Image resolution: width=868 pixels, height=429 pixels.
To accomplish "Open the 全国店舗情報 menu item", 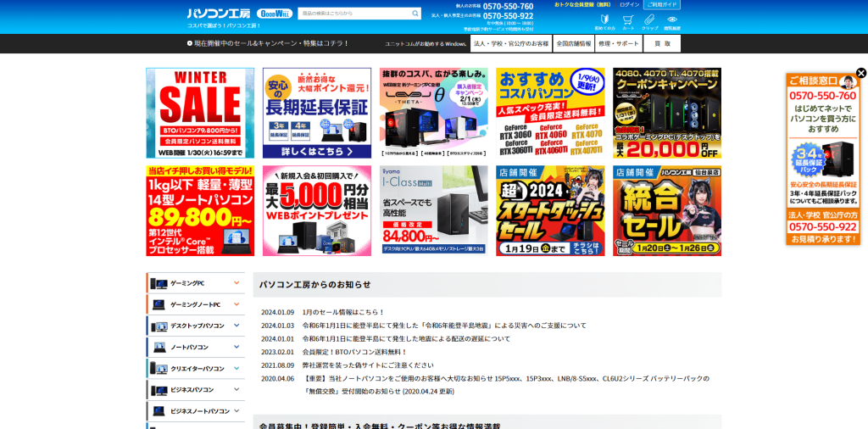I will click(x=574, y=43).
